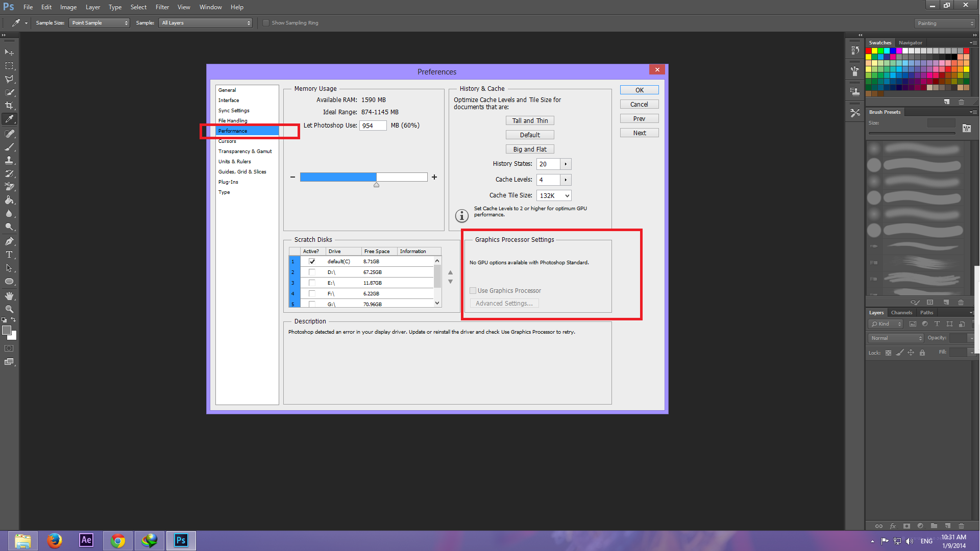Select the Crop tool
This screenshot has width=980, height=551.
(9, 106)
